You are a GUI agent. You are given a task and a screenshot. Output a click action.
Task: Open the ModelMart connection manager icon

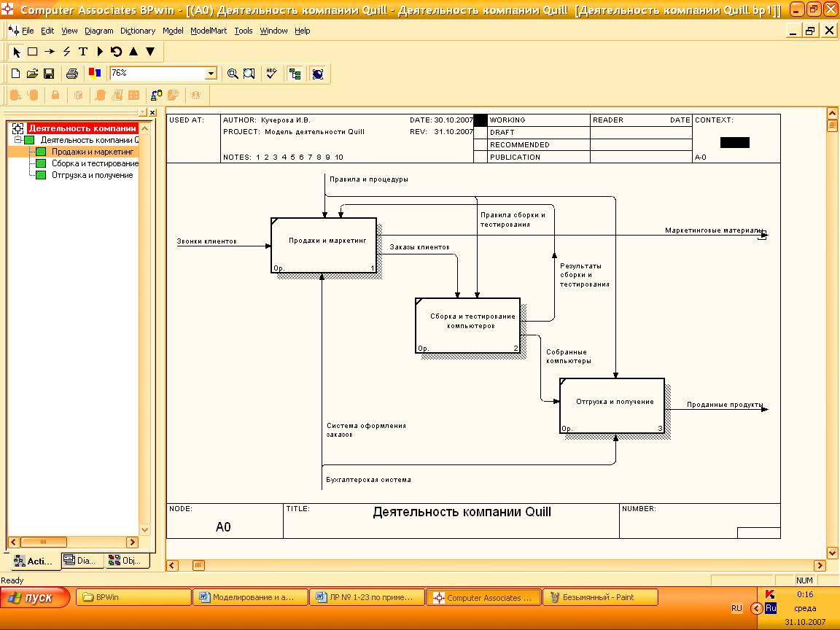[157, 96]
